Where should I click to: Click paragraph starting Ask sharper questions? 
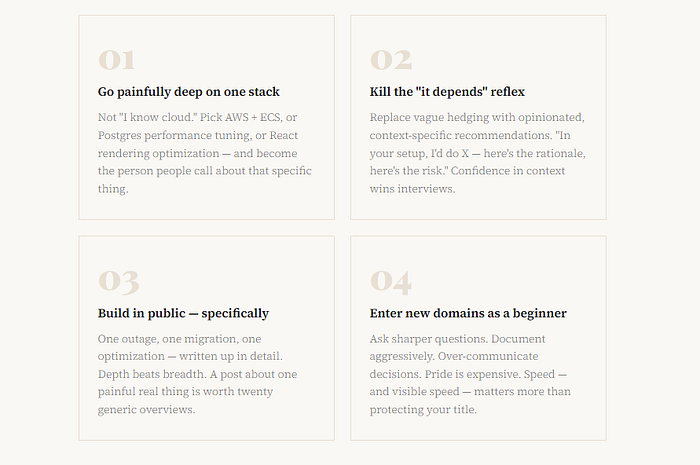click(470, 374)
